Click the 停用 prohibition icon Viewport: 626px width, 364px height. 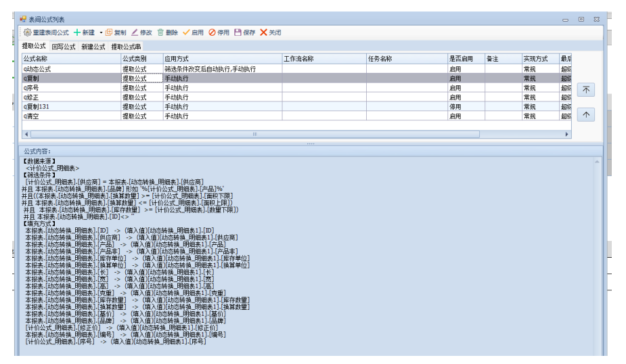tap(212, 32)
